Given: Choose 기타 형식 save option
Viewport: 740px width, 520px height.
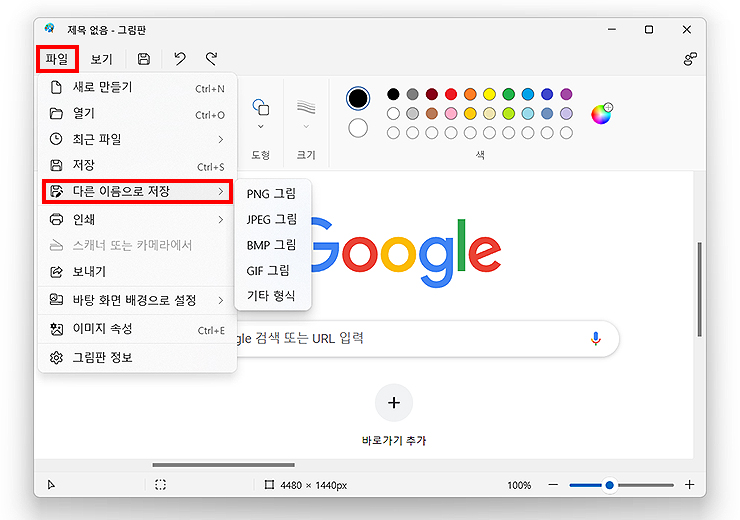Looking at the screenshot, I should [x=273, y=296].
